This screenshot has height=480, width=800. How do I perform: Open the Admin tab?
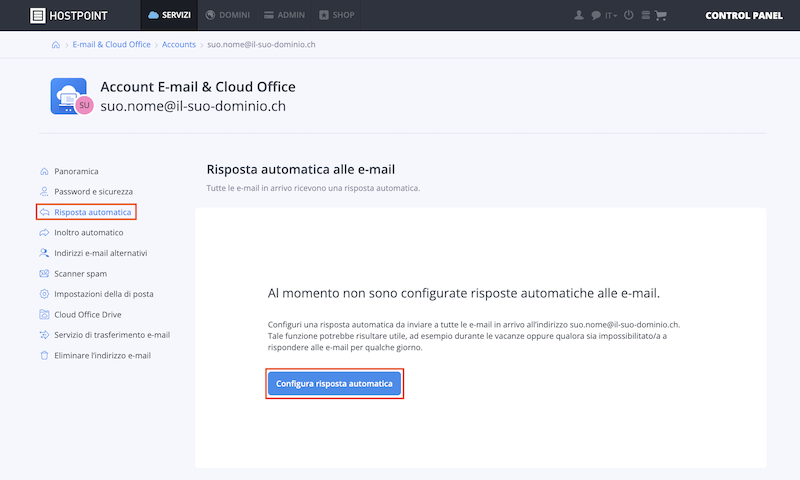tap(284, 15)
